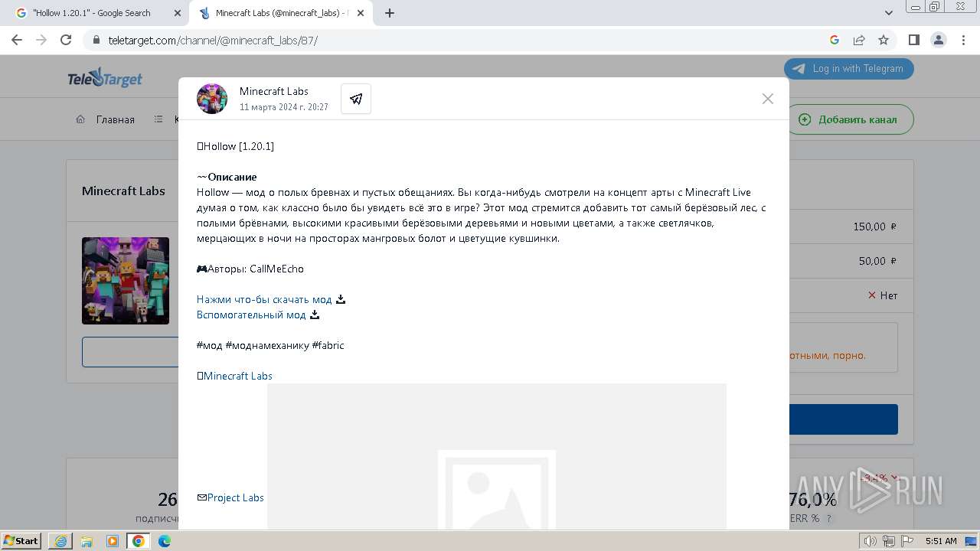Click the Google translate icon in address bar
This screenshot has height=551, width=980.
[835, 40]
